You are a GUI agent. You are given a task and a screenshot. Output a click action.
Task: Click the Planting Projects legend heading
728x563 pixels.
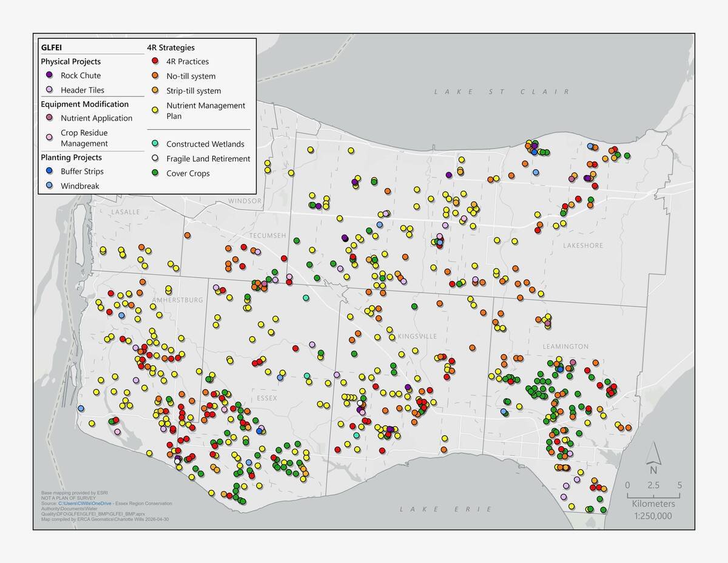pyautogui.click(x=71, y=157)
